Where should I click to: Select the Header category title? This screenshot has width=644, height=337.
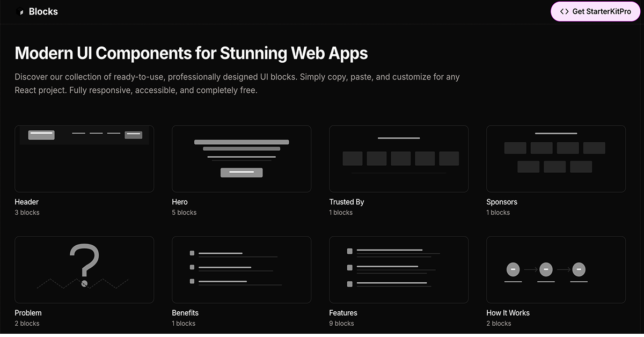(x=26, y=202)
